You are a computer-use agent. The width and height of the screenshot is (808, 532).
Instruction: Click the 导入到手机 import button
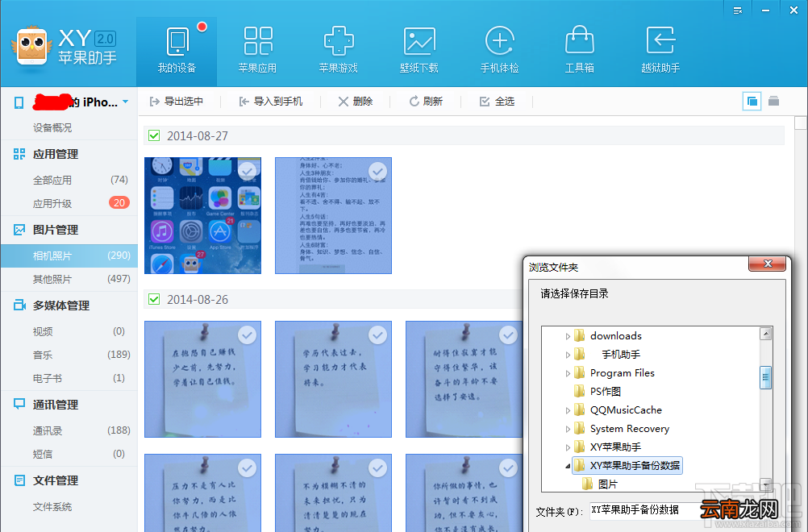click(270, 102)
